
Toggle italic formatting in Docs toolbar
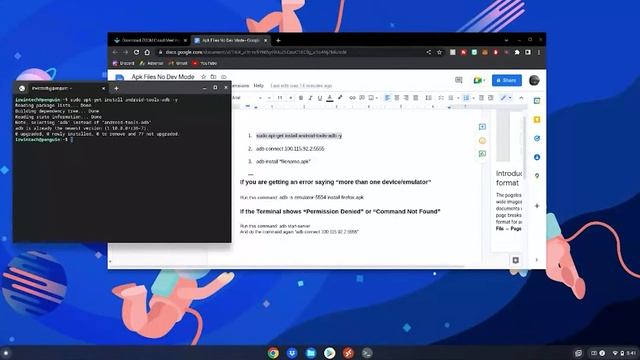tap(310, 98)
